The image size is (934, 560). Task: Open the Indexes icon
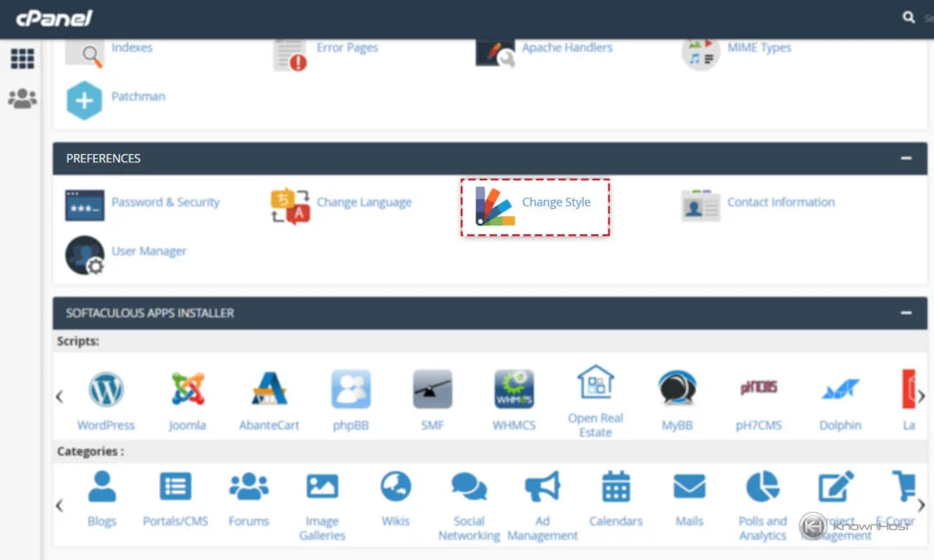click(85, 54)
